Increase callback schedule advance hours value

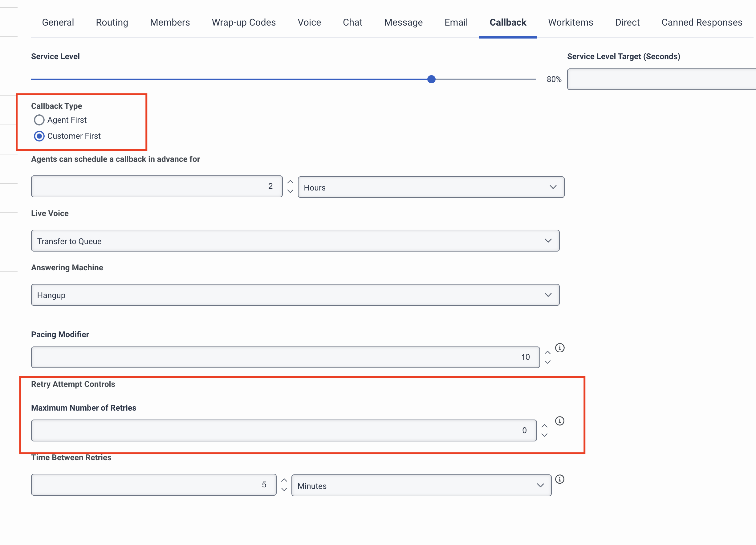pyautogui.click(x=290, y=182)
